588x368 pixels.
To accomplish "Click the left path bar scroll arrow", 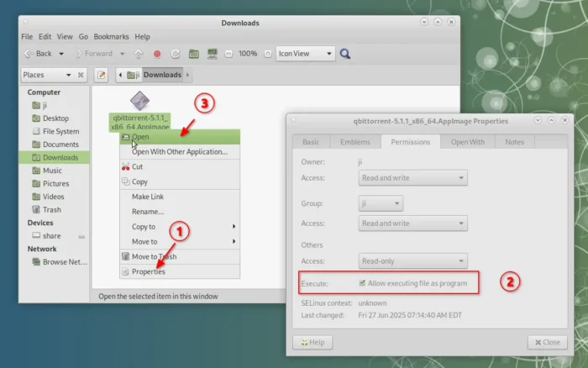I will coord(120,75).
